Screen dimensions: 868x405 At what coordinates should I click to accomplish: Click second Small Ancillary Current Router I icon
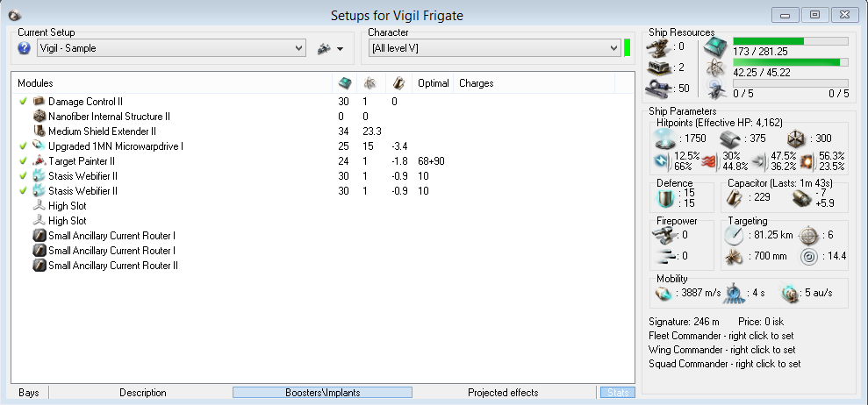click(39, 251)
